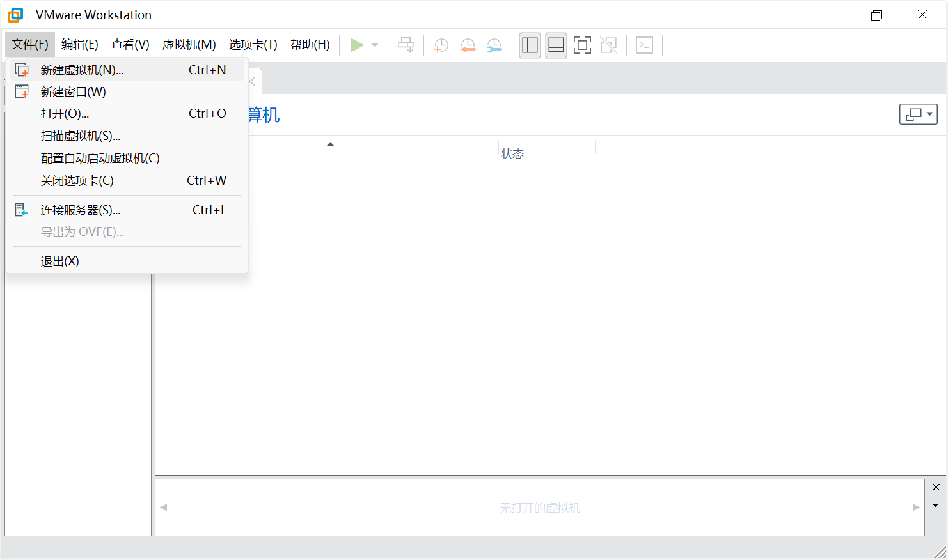
Task: Select 配置自动启动虚拟机(C) menu entry
Action: tap(127, 158)
